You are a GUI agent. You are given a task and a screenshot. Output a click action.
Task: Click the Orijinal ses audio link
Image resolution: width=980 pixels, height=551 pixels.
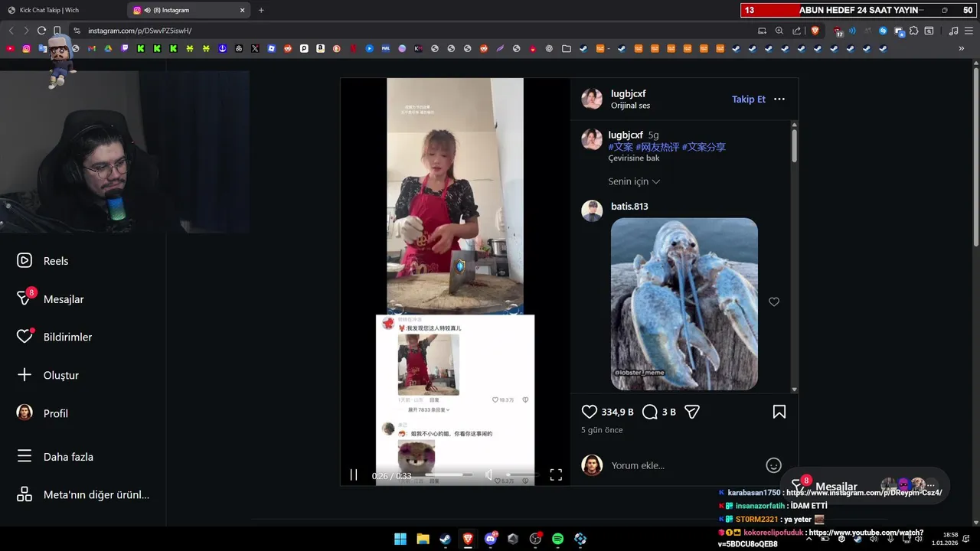[630, 106]
